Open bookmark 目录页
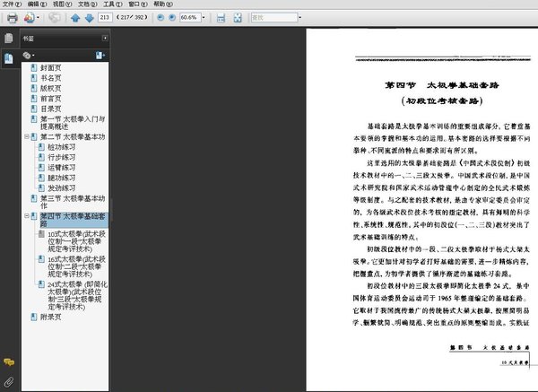The image size is (538, 392). pos(51,109)
